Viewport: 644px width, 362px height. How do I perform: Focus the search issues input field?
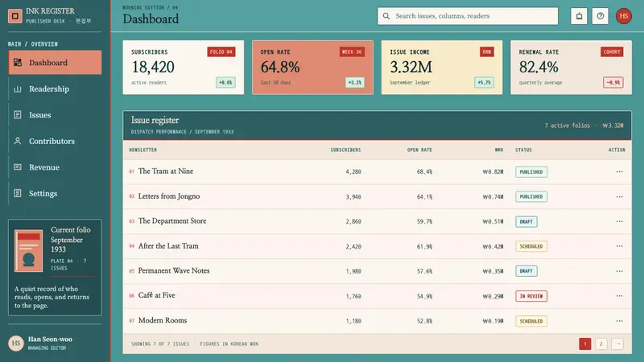(x=468, y=16)
